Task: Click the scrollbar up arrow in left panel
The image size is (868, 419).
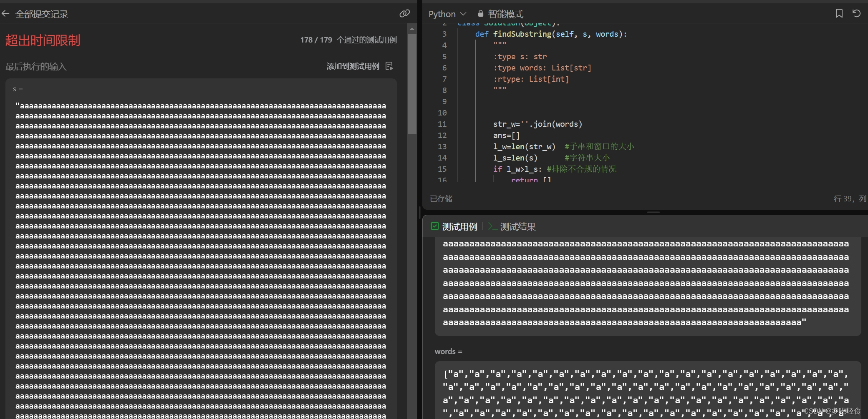Action: click(x=412, y=29)
